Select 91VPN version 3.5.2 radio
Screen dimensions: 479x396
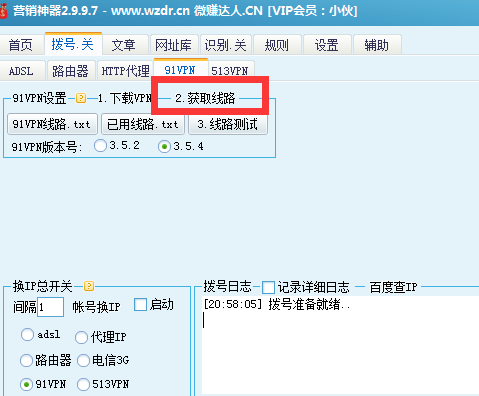coord(100,146)
